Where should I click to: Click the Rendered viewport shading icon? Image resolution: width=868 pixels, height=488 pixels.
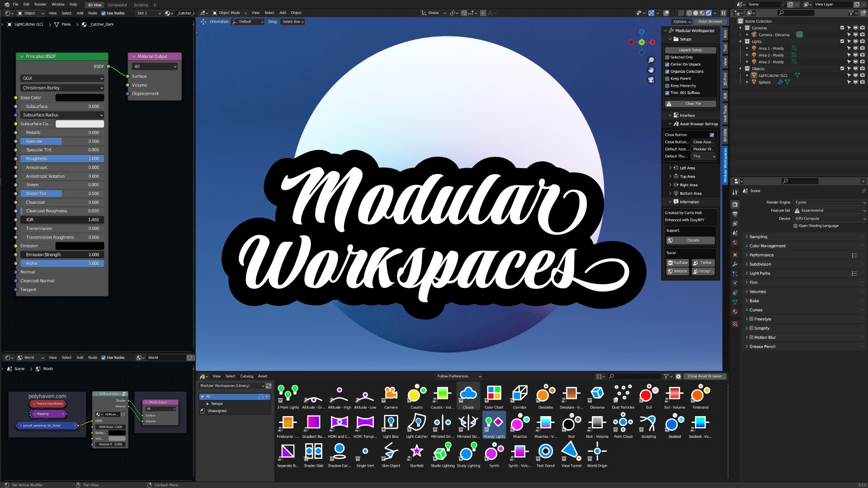[x=708, y=13]
